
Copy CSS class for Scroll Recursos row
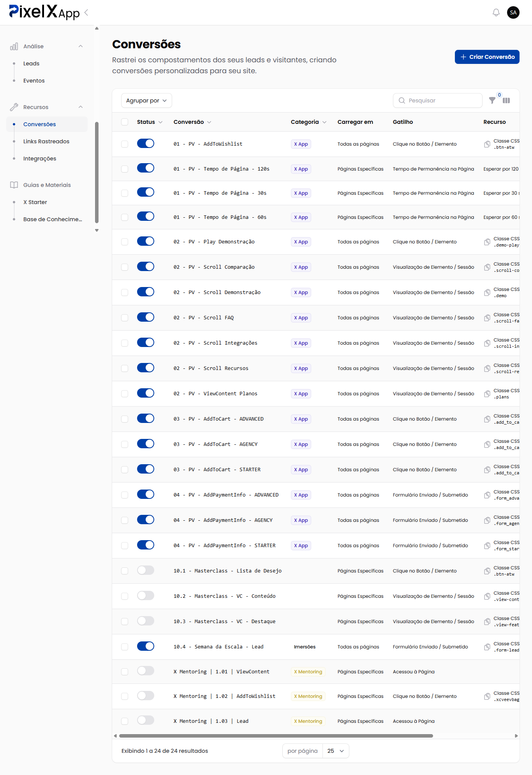(x=487, y=368)
